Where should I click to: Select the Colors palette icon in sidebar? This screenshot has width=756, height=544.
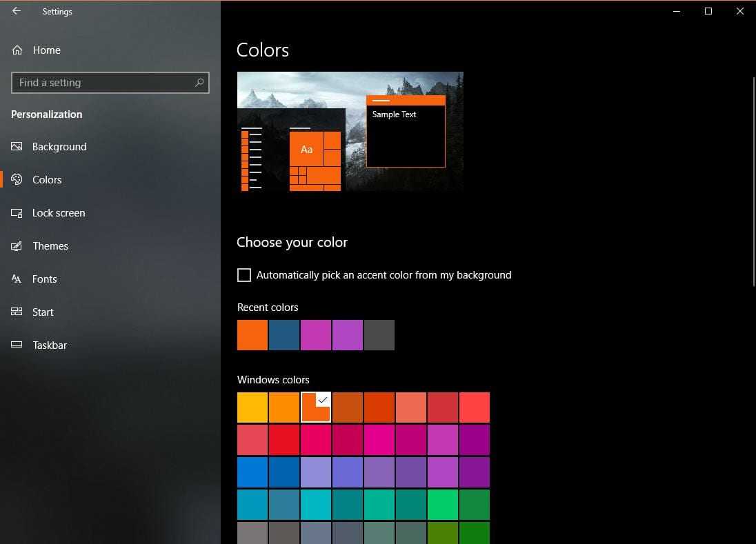17,180
